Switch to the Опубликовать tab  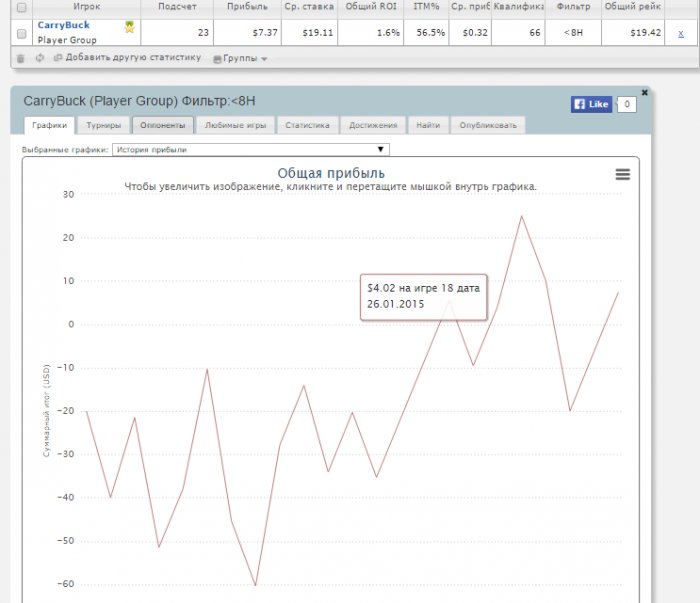pyautogui.click(x=488, y=125)
